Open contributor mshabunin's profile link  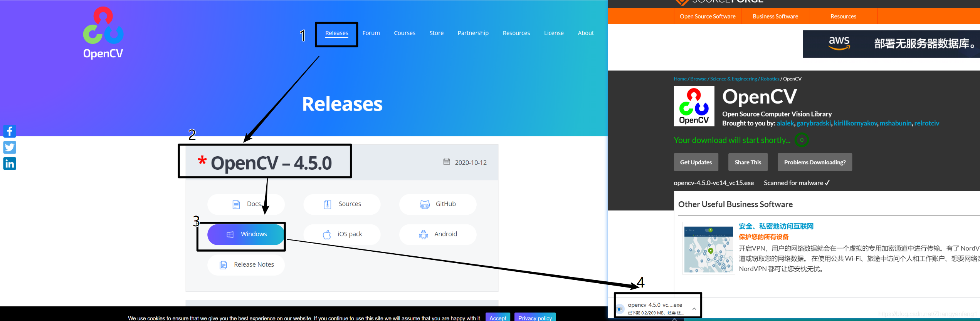[896, 123]
